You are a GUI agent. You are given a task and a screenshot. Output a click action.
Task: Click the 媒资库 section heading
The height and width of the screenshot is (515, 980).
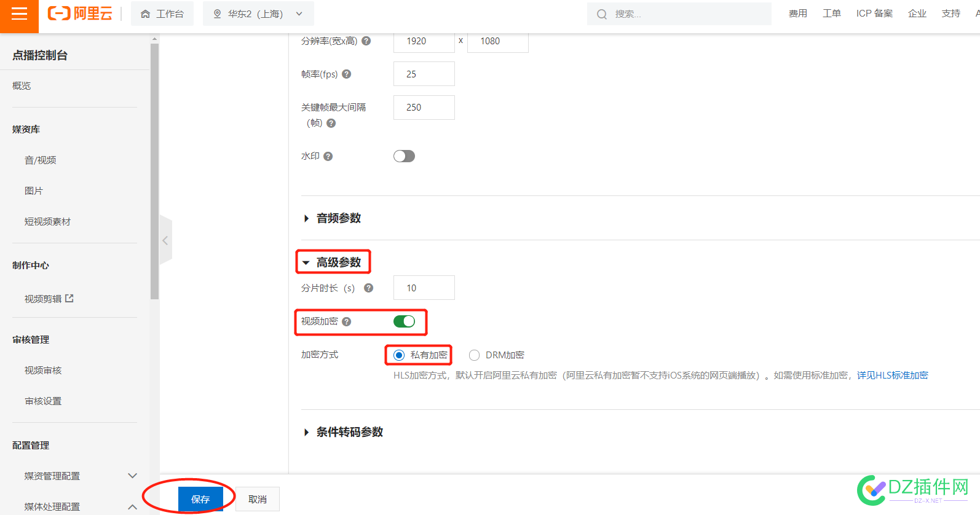(x=26, y=129)
